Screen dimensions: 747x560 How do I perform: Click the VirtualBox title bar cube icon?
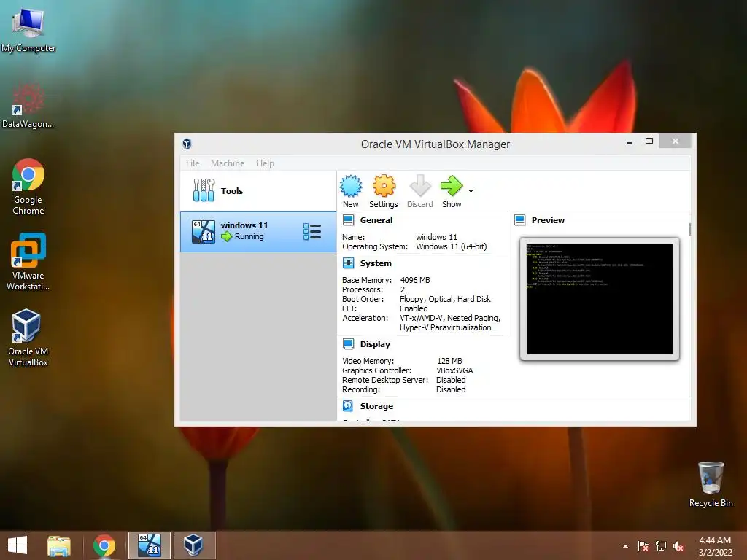[x=187, y=144]
